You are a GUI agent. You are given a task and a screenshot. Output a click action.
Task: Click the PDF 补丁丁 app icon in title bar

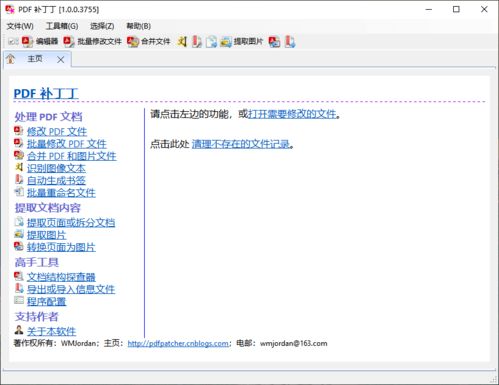tap(10, 9)
